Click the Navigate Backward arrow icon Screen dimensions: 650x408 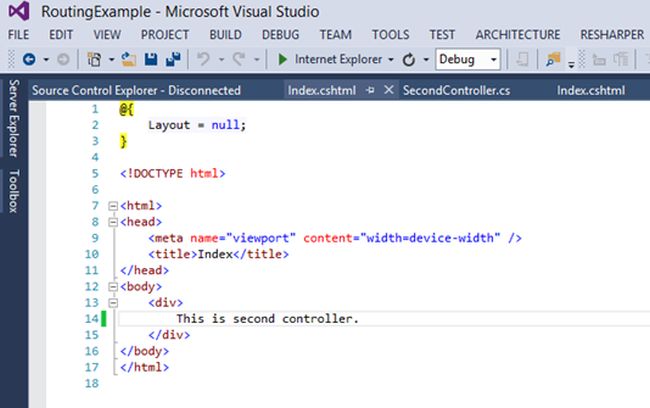[x=27, y=60]
